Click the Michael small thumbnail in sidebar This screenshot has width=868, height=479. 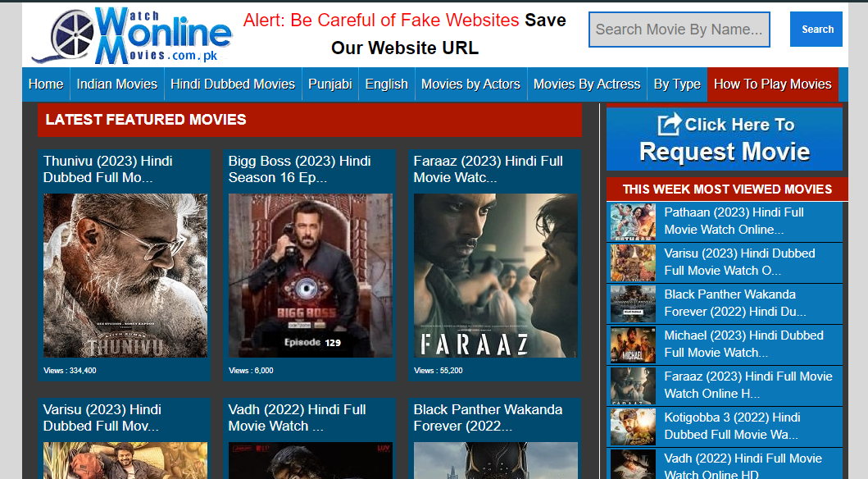[633, 344]
